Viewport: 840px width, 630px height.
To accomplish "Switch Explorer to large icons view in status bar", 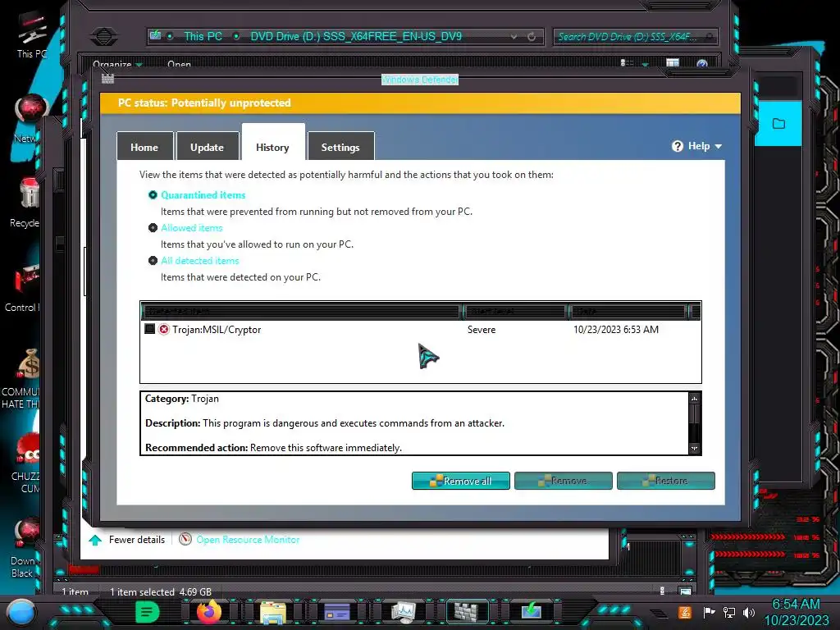I will tap(685, 591).
